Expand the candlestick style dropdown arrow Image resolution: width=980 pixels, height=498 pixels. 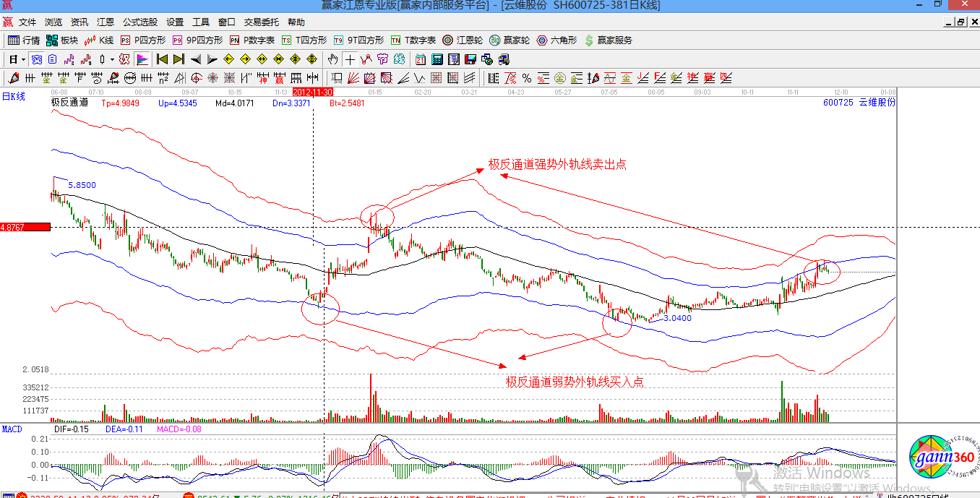[112, 59]
